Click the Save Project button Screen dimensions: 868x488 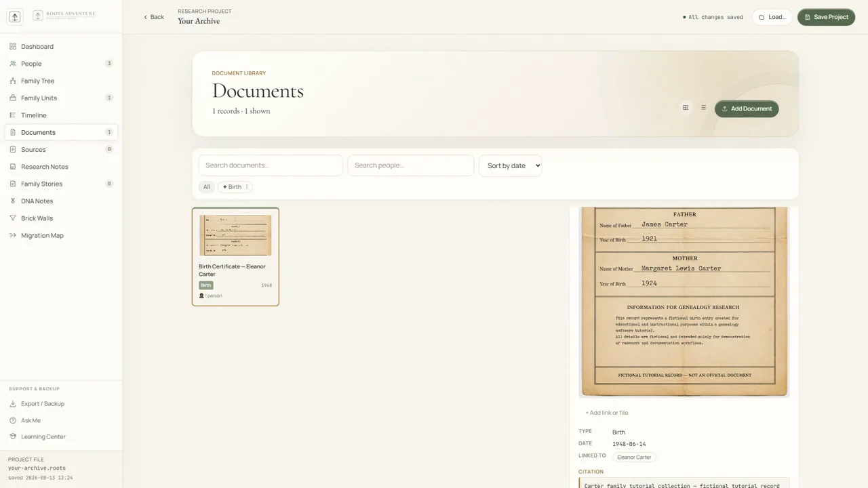(826, 17)
